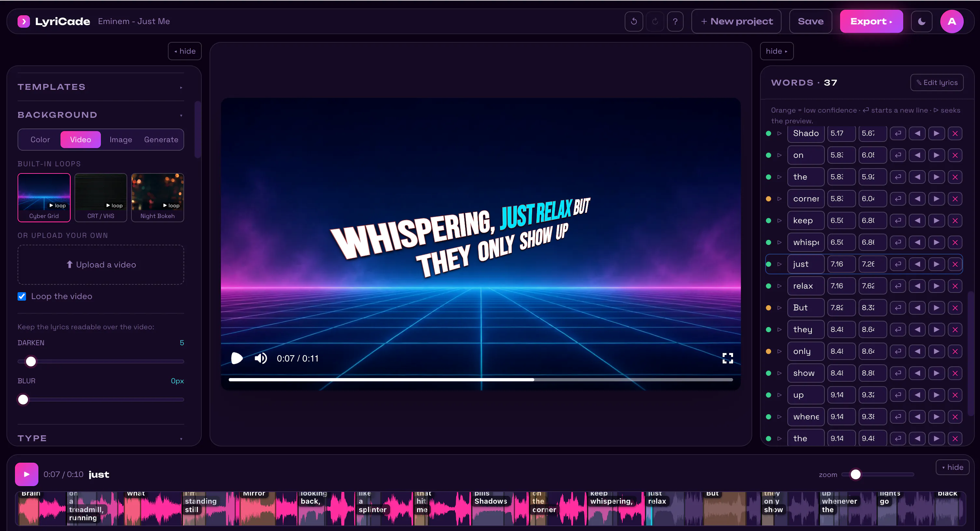Uncheck Loop the video checkbox

[22, 296]
